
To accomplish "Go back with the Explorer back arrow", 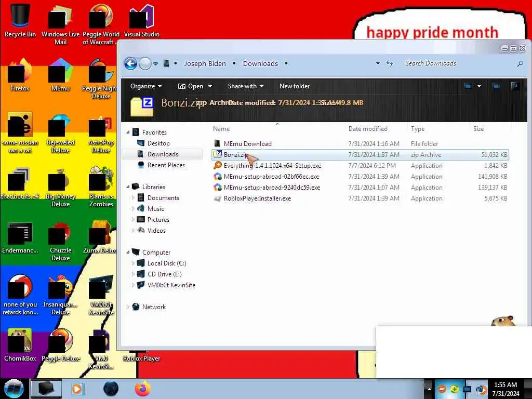I will (x=130, y=63).
